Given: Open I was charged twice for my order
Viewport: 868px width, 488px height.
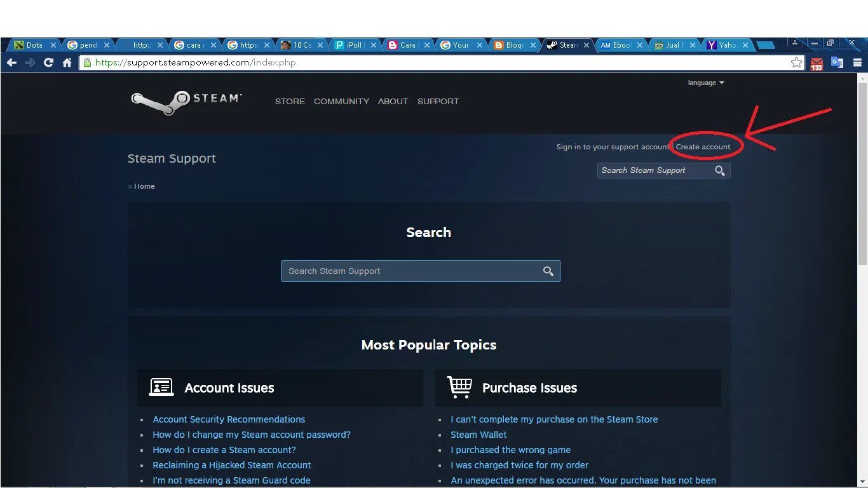Looking at the screenshot, I should click(520, 465).
